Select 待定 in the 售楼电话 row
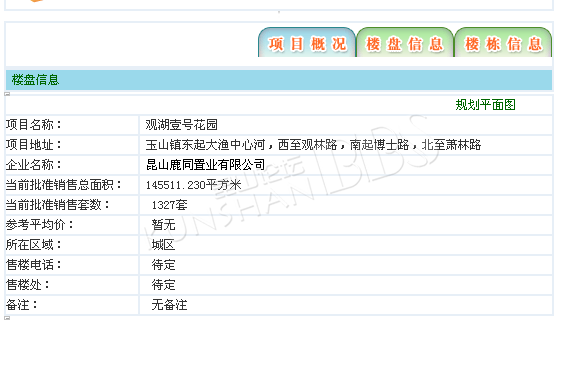580x365 pixels. (x=163, y=265)
